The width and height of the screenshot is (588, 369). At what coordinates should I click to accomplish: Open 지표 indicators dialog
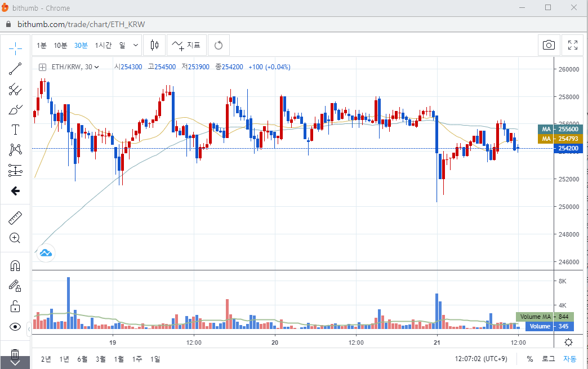click(186, 45)
